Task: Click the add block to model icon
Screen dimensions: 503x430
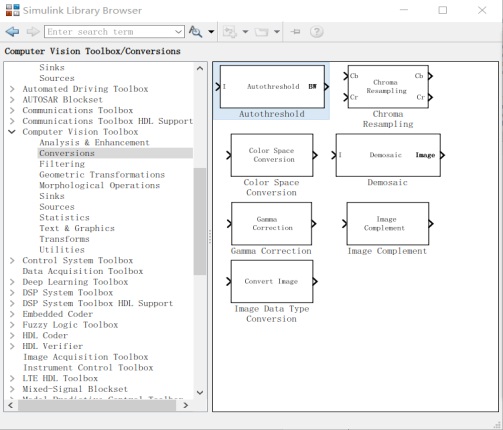Action: 230,32
